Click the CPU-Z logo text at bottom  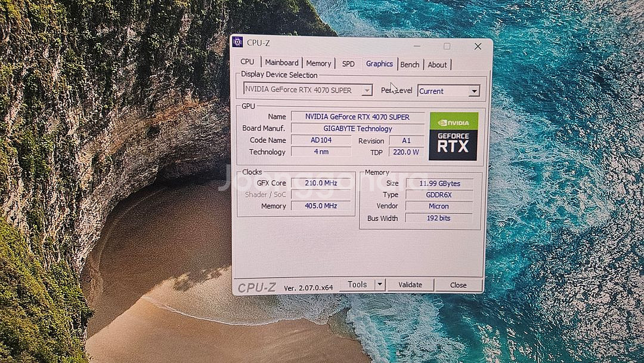(256, 287)
